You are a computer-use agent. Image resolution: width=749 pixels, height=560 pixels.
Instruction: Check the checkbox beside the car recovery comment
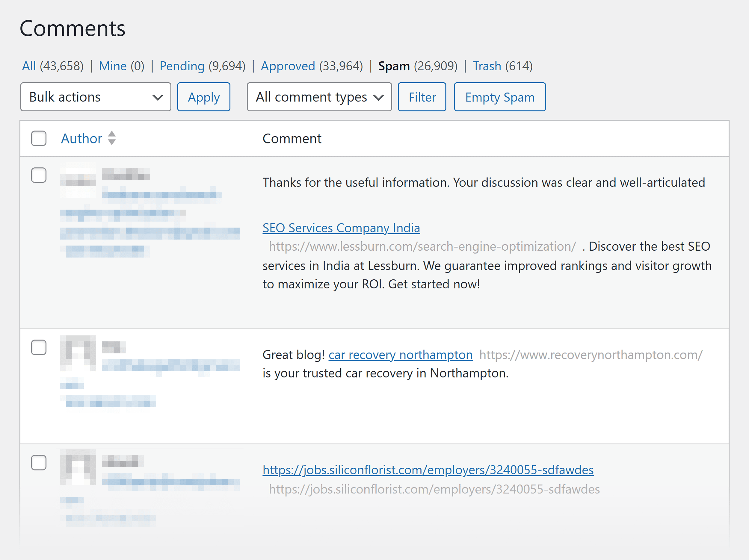[38, 347]
